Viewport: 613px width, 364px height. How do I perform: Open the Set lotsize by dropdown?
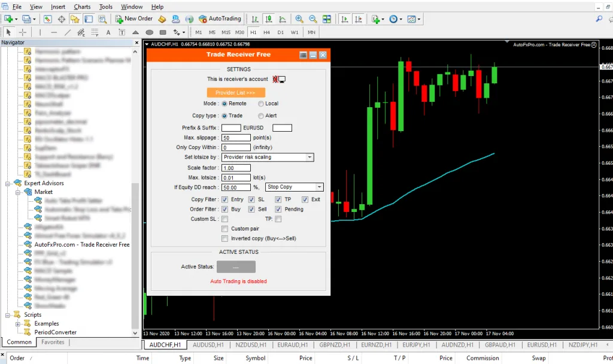[x=268, y=157]
